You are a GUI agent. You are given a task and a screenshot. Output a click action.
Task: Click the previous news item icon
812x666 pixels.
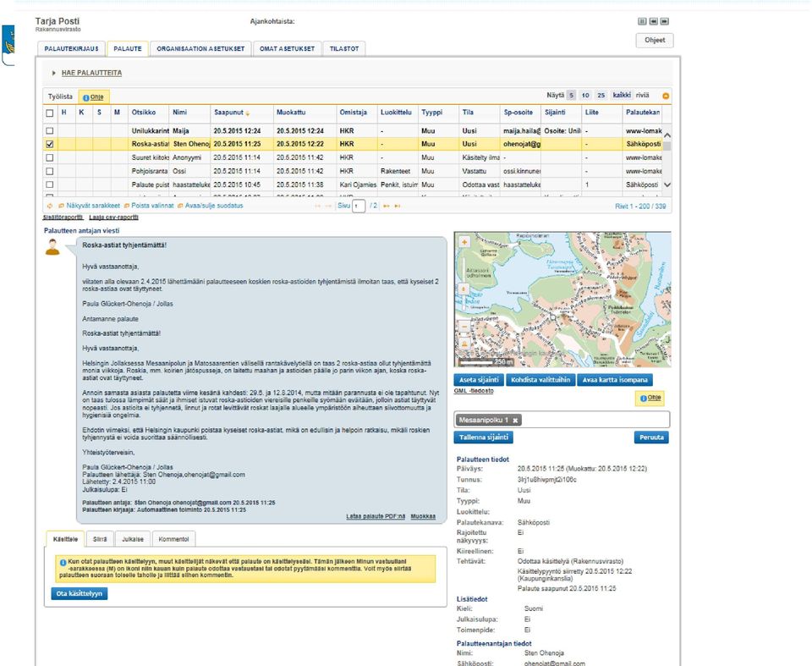tap(654, 21)
